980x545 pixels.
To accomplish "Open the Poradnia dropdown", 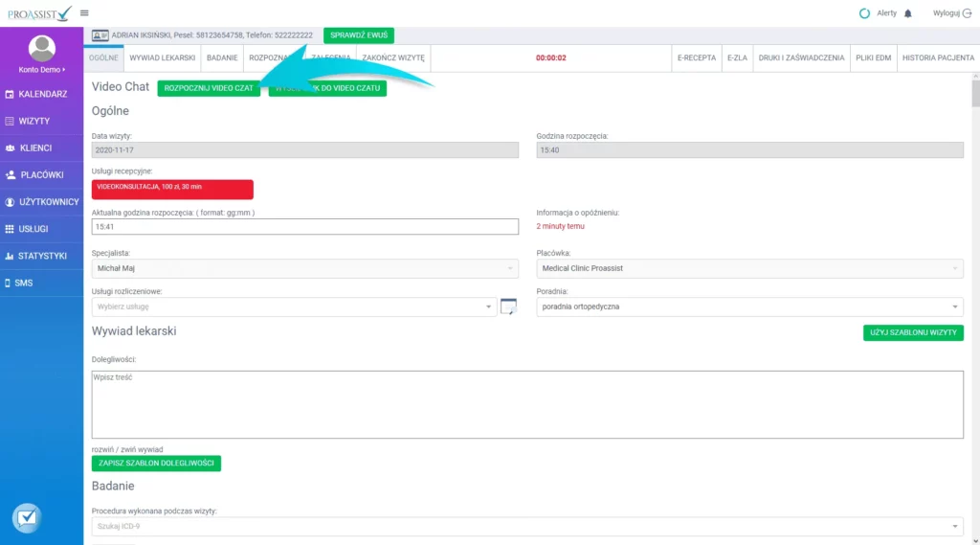I will click(749, 307).
